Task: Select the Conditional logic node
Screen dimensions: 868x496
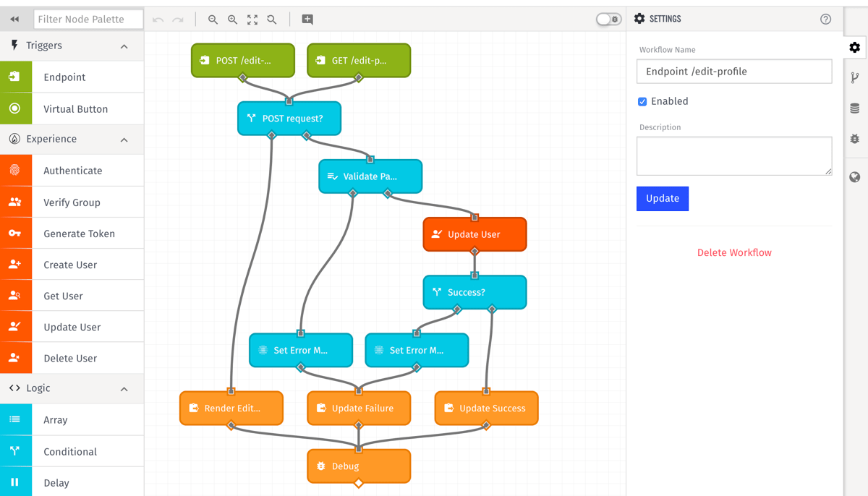Action: [72, 451]
